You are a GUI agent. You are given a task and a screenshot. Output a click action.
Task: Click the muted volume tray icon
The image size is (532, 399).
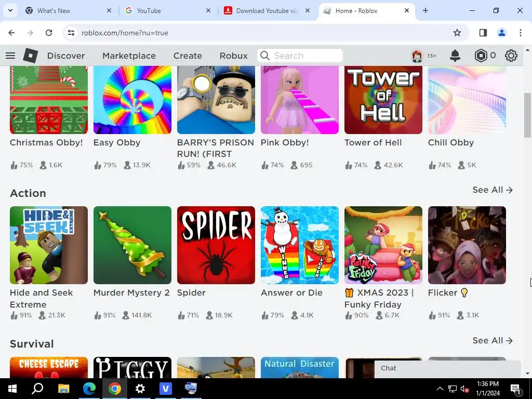(x=465, y=389)
